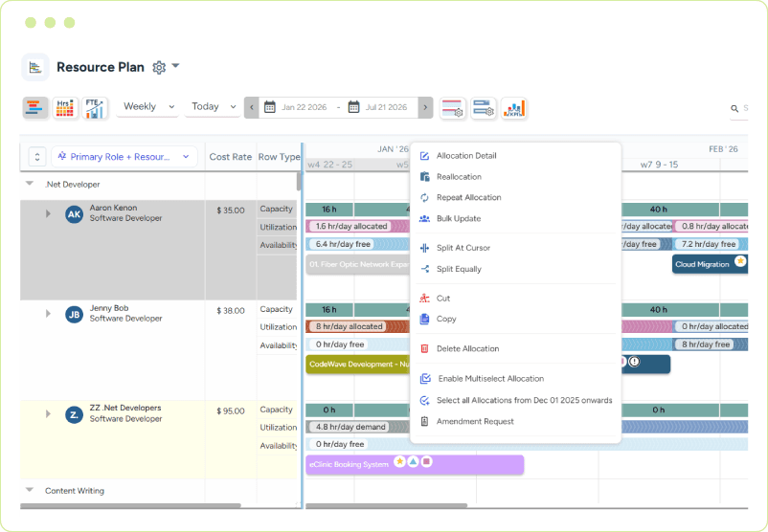768x532 pixels.
Task: Click the triangle badge on eClinic Booking System
Action: click(413, 461)
